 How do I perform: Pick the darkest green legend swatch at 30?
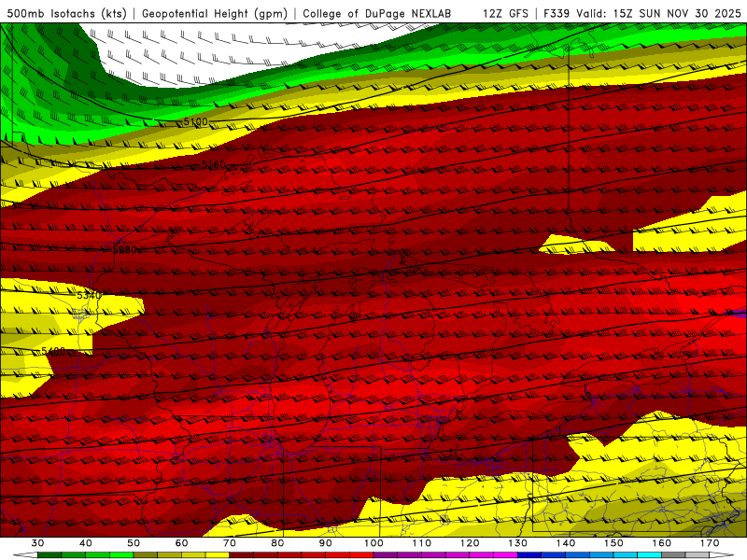click(x=49, y=555)
